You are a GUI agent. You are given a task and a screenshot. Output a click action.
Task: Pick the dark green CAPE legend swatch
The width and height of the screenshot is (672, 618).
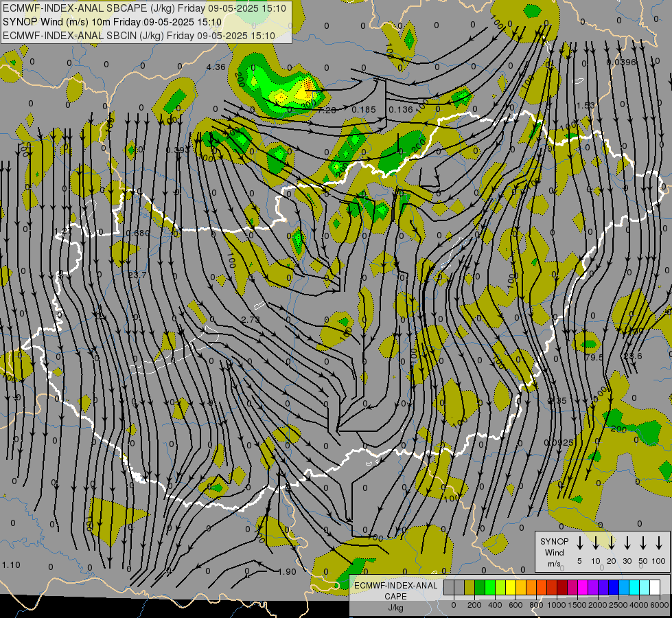[480, 588]
